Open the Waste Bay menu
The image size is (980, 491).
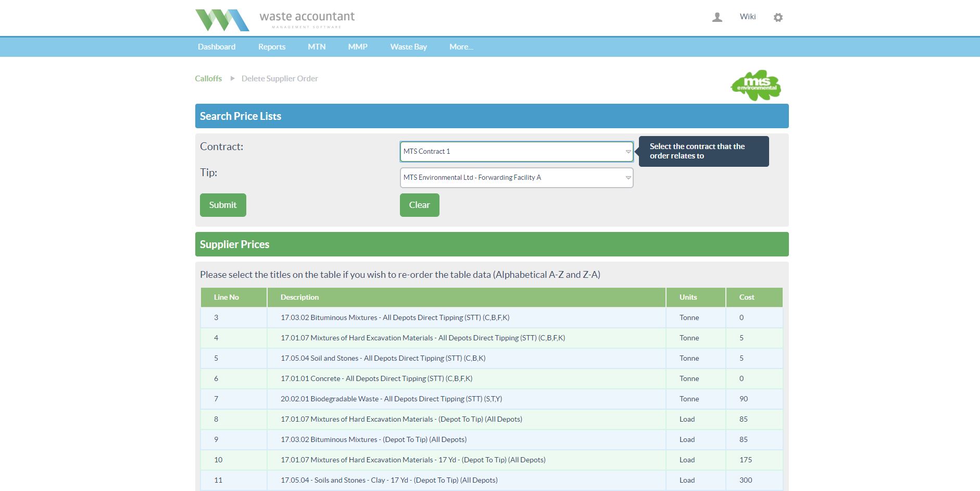408,47
